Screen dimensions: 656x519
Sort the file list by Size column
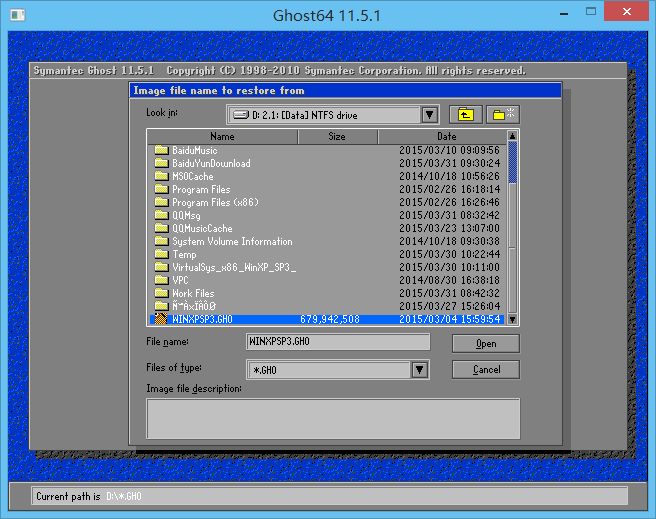337,136
